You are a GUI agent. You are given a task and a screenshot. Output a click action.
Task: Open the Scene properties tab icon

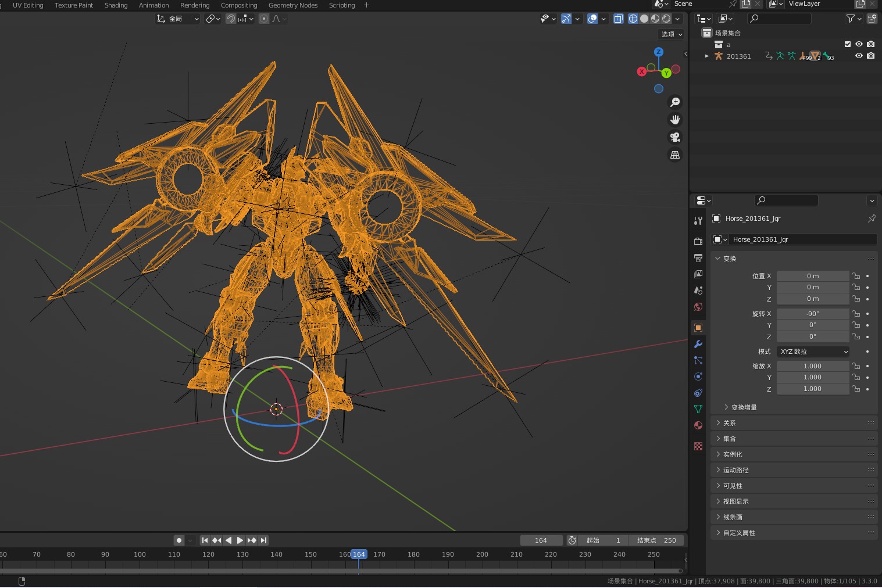(698, 290)
